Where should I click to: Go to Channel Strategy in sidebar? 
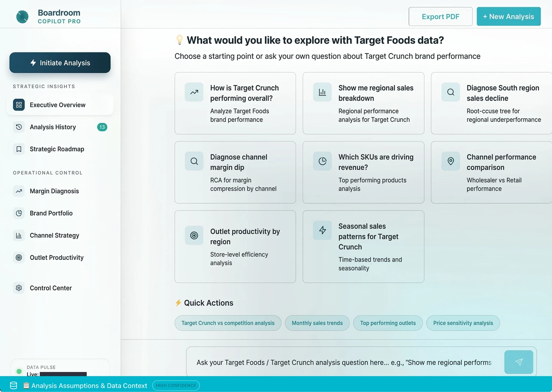click(54, 235)
